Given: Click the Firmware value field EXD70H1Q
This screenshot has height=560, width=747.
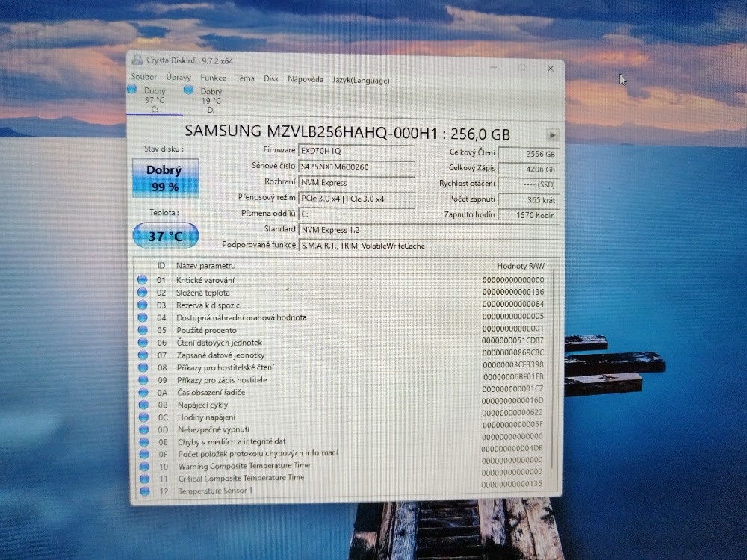Looking at the screenshot, I should click(356, 151).
